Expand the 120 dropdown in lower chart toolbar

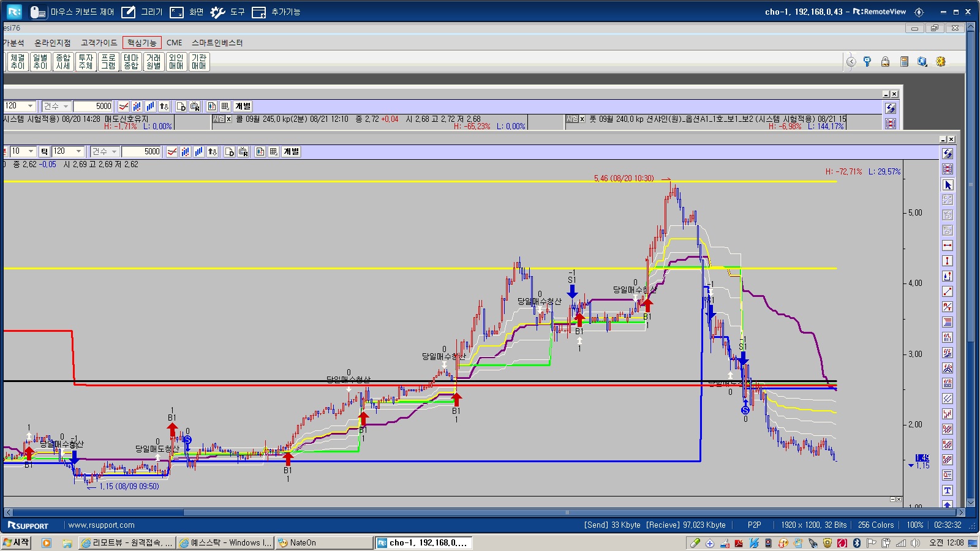tap(68, 151)
